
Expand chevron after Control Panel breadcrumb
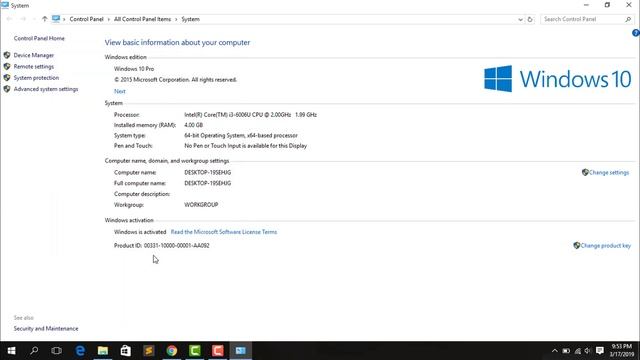click(x=109, y=19)
